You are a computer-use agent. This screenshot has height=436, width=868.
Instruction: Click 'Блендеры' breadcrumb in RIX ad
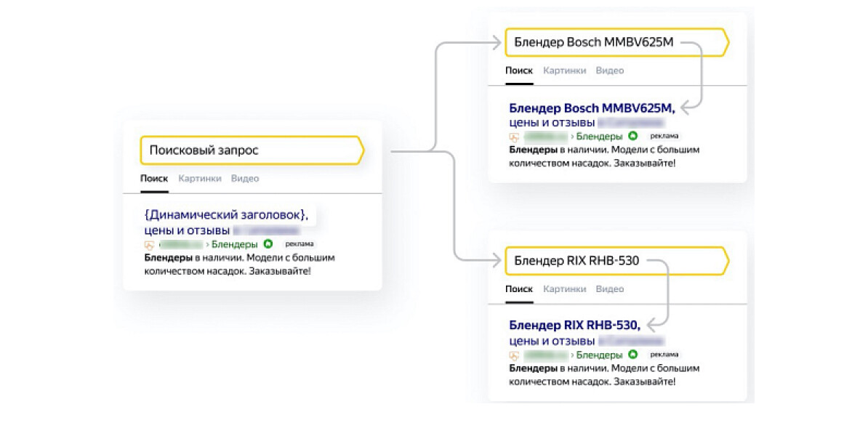[600, 355]
